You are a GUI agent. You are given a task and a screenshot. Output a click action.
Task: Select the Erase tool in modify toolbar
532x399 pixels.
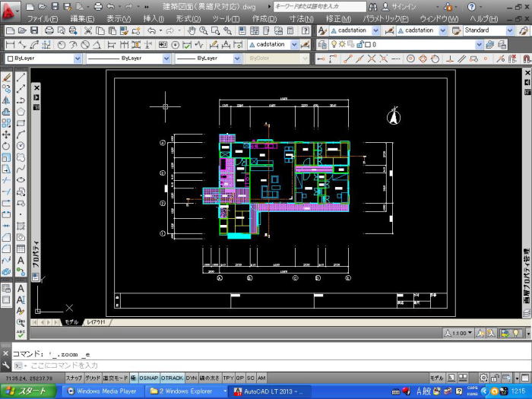coord(6,78)
